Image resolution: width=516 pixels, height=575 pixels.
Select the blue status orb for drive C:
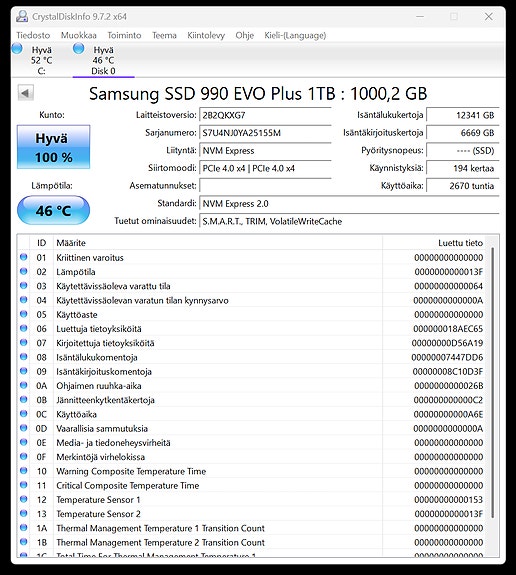17,48
